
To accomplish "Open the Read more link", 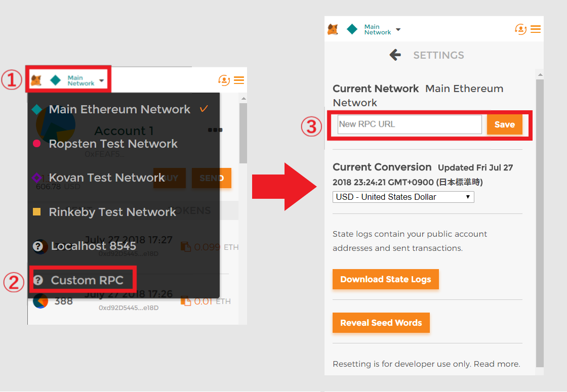I will (497, 364).
